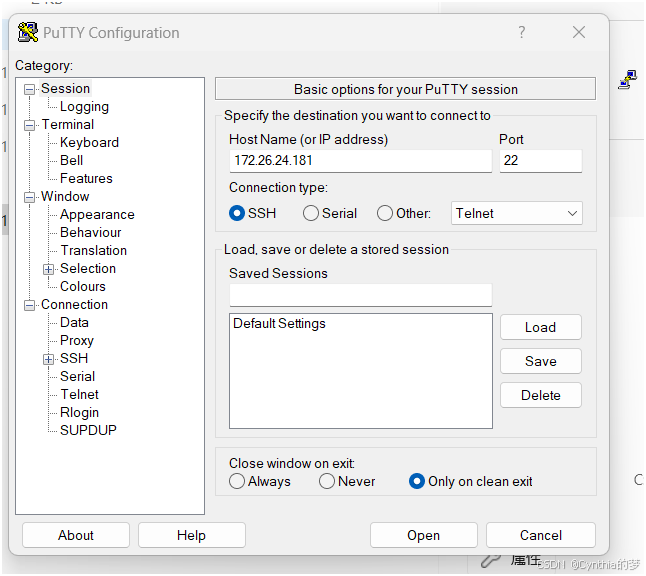This screenshot has height=576, width=646.
Task: Open SUPDUP settings in the tree
Action: click(88, 431)
